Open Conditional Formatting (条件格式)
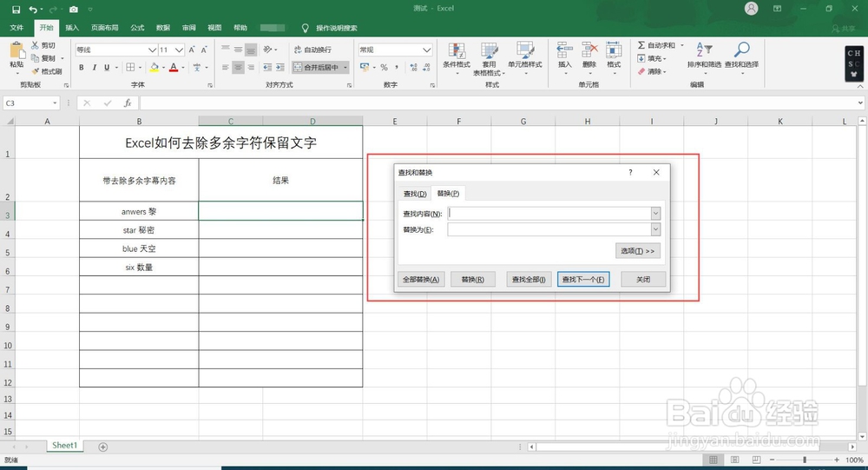 click(x=457, y=57)
